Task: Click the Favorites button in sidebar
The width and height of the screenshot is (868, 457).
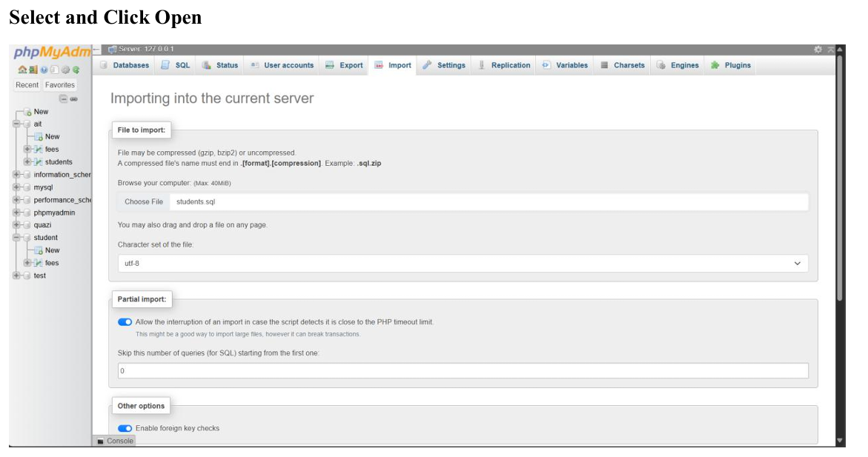Action: pyautogui.click(x=60, y=85)
